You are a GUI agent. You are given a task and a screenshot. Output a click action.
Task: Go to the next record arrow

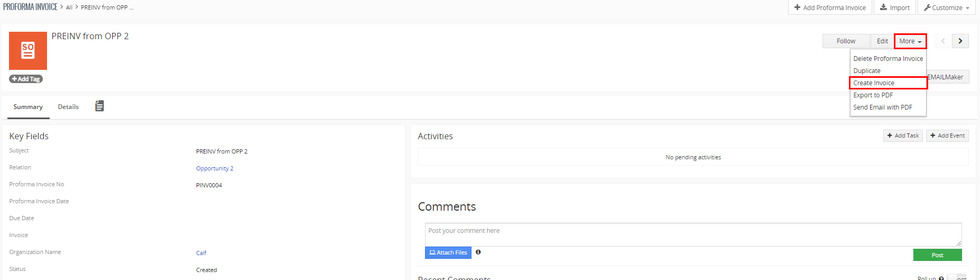960,41
